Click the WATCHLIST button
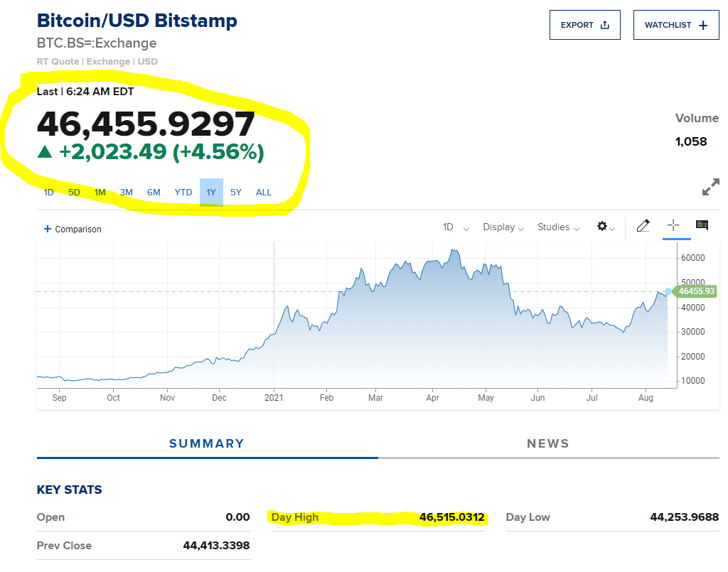The width and height of the screenshot is (728, 572). 675,25
